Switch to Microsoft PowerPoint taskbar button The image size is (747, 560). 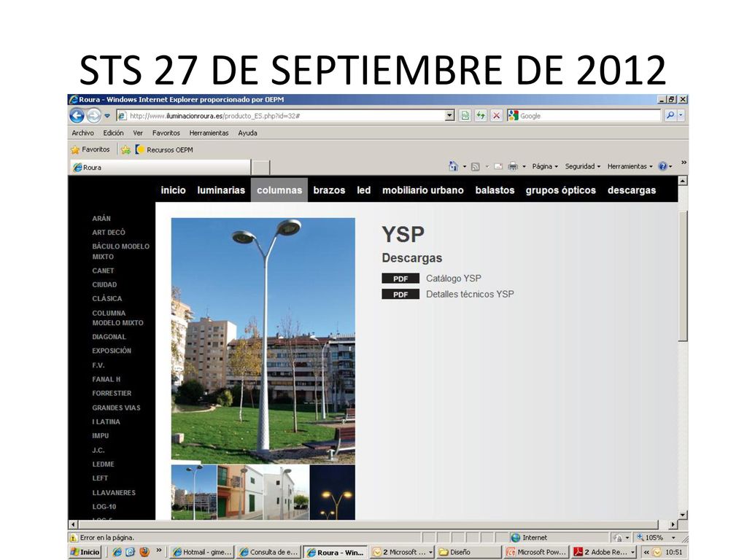[x=537, y=553]
